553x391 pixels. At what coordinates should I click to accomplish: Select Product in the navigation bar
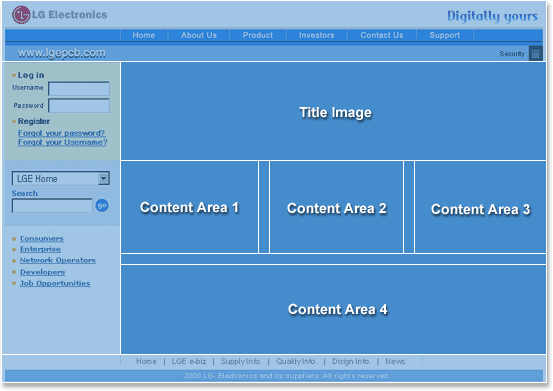click(x=258, y=35)
